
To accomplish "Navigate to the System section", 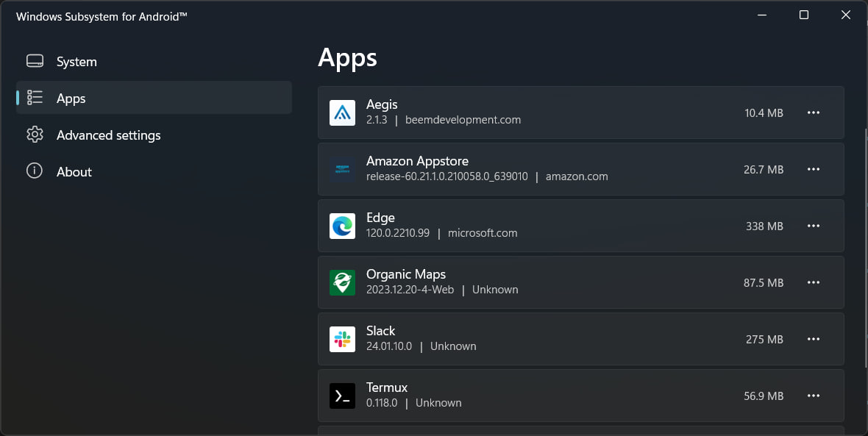I will coord(76,61).
